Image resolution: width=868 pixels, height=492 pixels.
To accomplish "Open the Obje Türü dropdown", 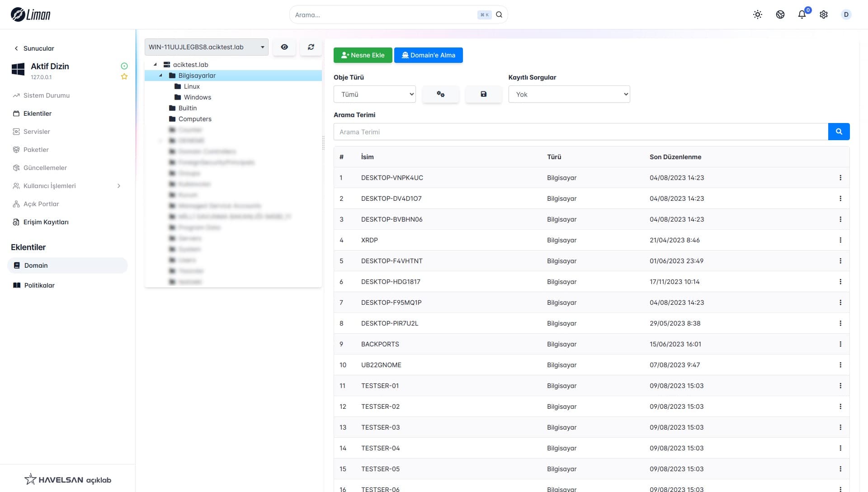I will coord(375,94).
